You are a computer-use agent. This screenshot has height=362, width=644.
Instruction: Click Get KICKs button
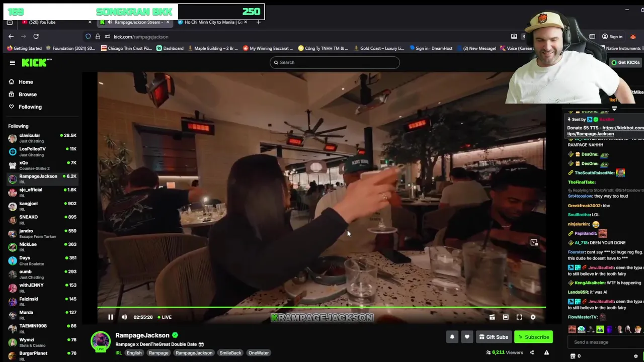click(x=625, y=62)
